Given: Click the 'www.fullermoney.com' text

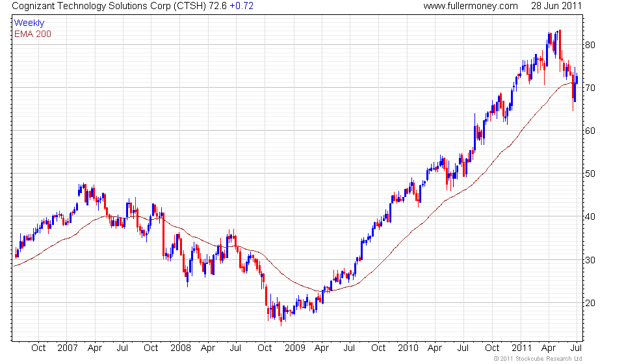Looking at the screenshot, I should pyautogui.click(x=471, y=6).
